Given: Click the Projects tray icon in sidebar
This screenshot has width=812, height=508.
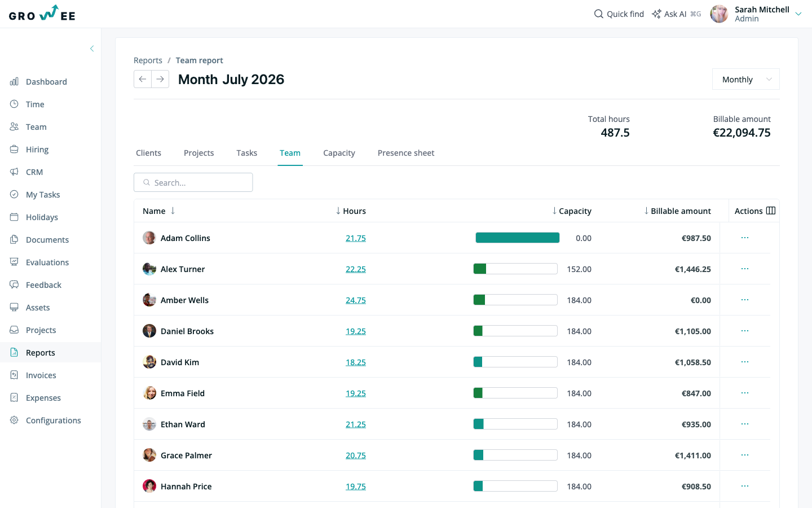Looking at the screenshot, I should (14, 330).
